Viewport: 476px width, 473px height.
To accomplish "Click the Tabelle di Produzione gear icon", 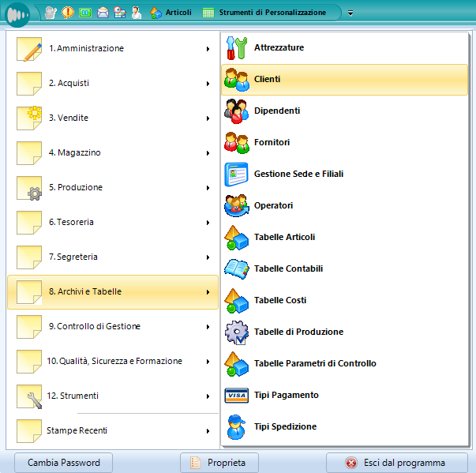I will click(237, 332).
